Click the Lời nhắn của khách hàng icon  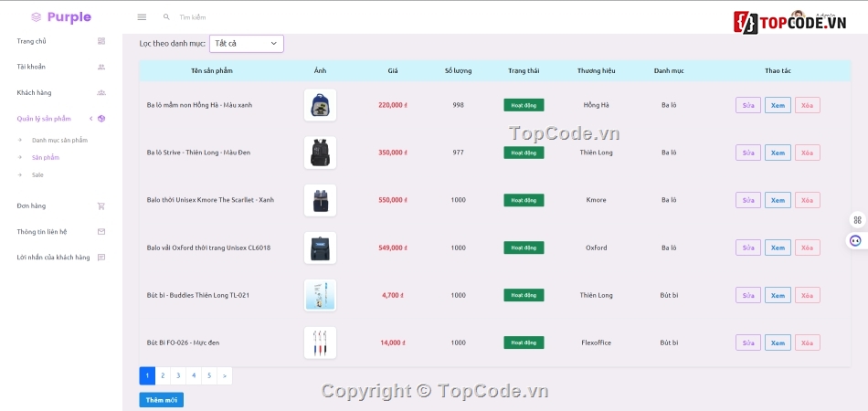[x=101, y=258]
